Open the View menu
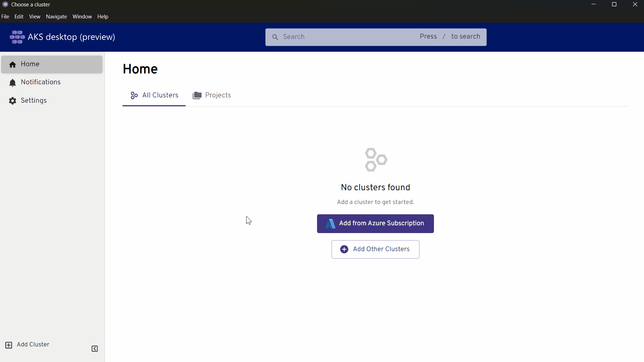 point(34,16)
